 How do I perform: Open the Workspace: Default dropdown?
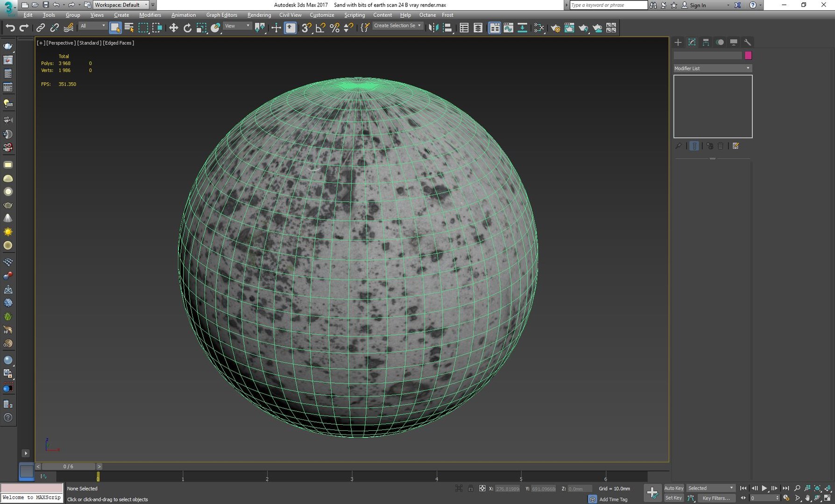click(x=121, y=5)
